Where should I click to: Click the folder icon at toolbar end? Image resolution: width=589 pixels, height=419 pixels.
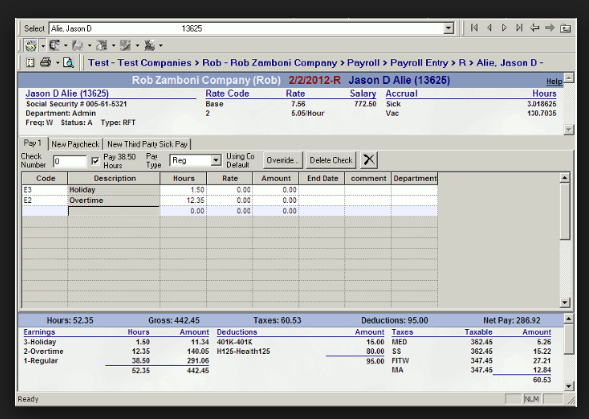tap(565, 28)
